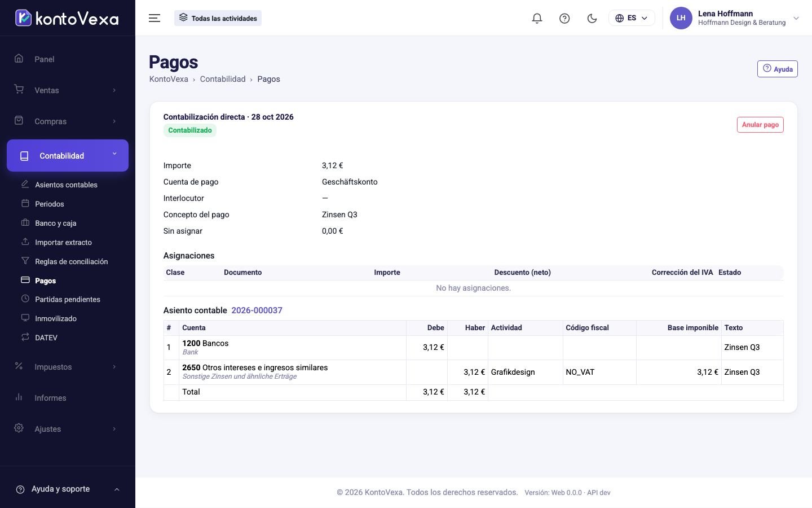The width and height of the screenshot is (812, 508).
Task: Open the Todas las actividades selector
Action: click(x=218, y=18)
